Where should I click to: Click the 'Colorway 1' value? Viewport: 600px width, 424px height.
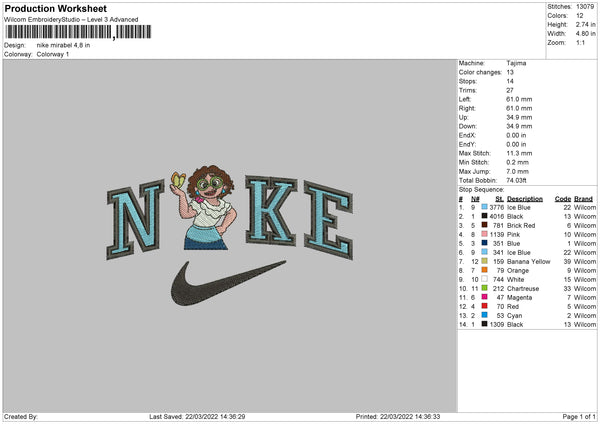tap(53, 54)
